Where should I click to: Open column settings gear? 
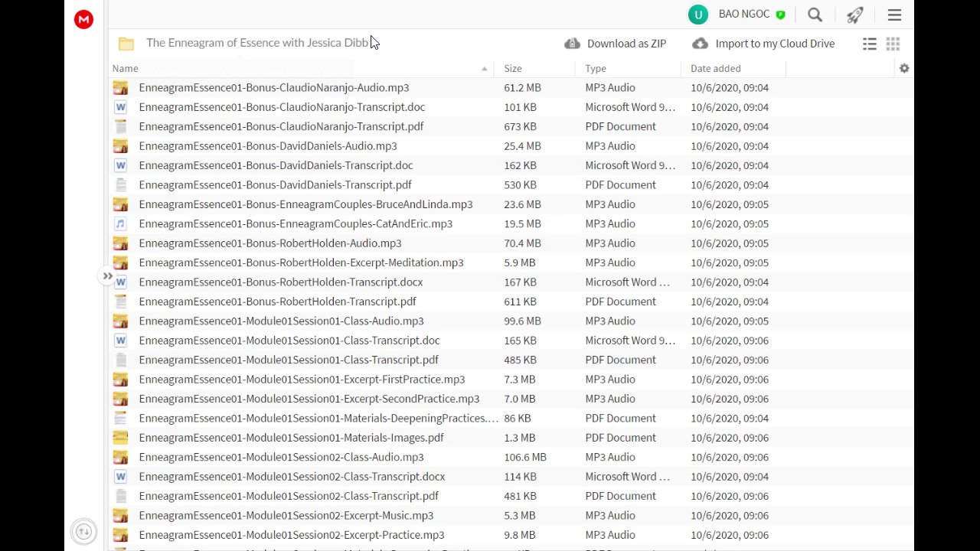(x=904, y=68)
